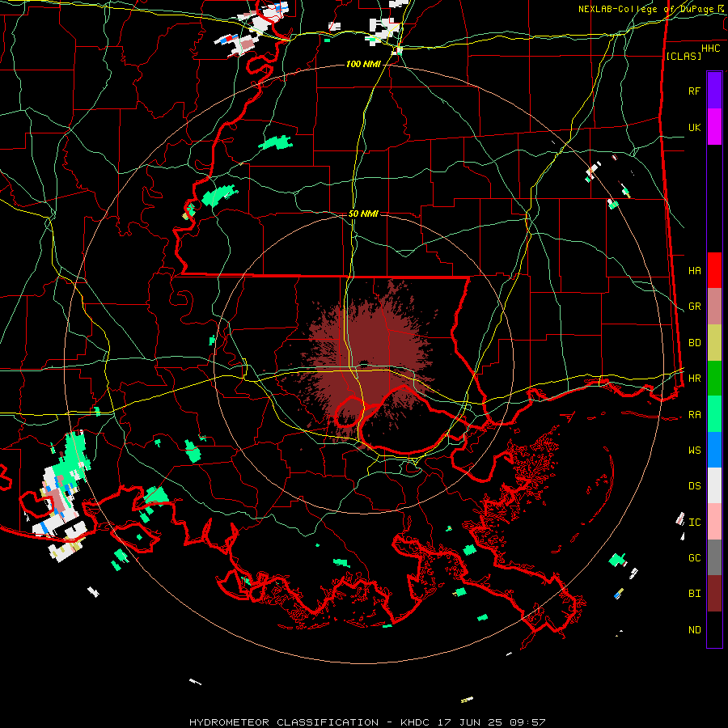Click the UK magenta legend swatch
728x728 pixels.
(714, 127)
